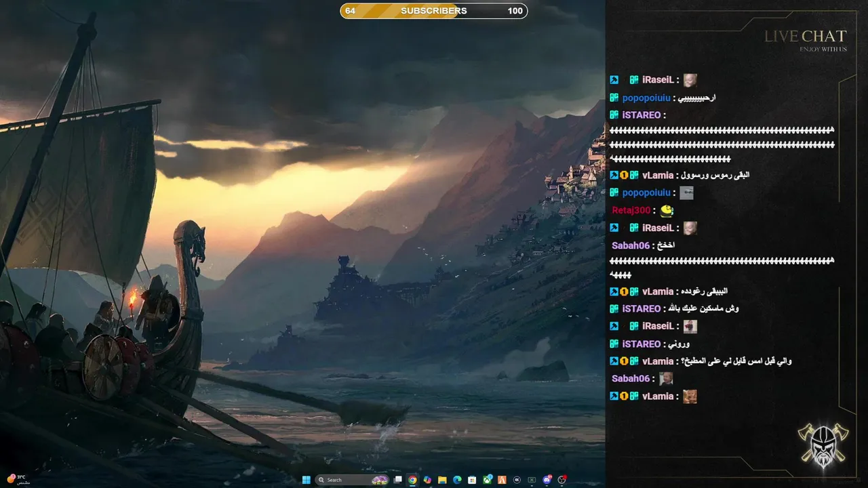
Task: Click the emote in vLamia's last message
Action: 690,396
